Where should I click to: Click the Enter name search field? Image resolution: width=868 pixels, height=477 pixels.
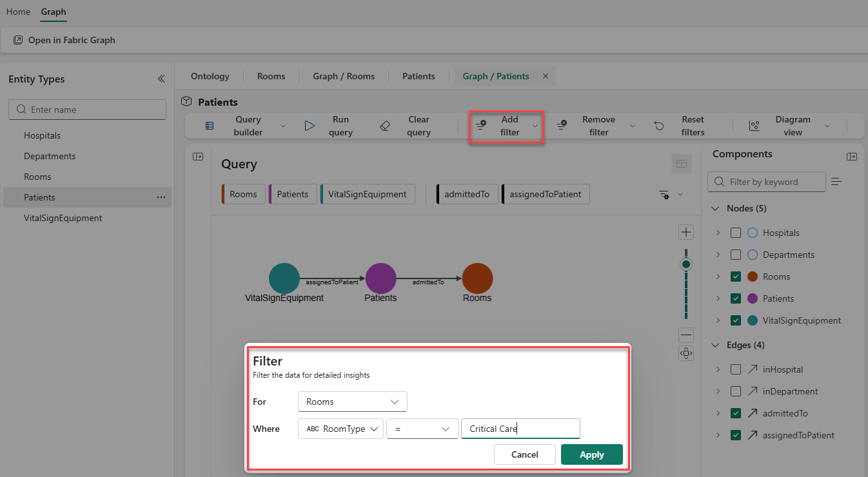87,110
